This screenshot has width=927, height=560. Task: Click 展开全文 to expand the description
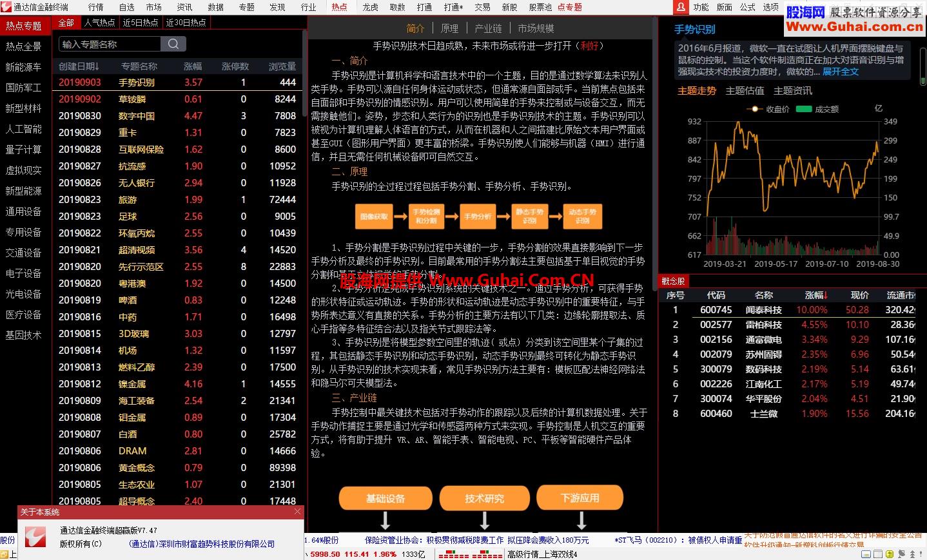841,72
